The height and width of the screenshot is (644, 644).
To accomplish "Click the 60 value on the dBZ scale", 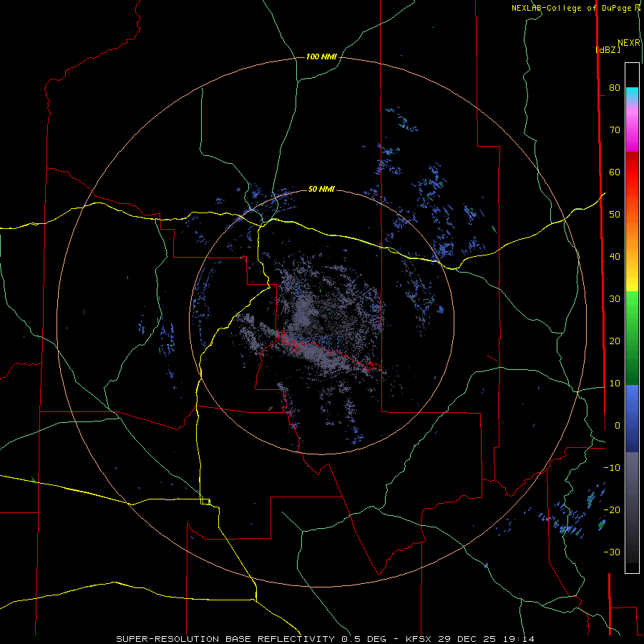I will (x=615, y=172).
